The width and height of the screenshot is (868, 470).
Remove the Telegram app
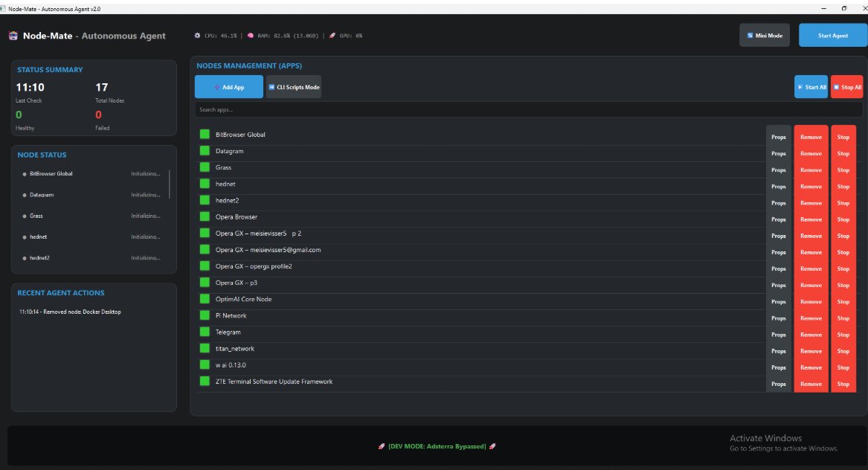pyautogui.click(x=811, y=335)
